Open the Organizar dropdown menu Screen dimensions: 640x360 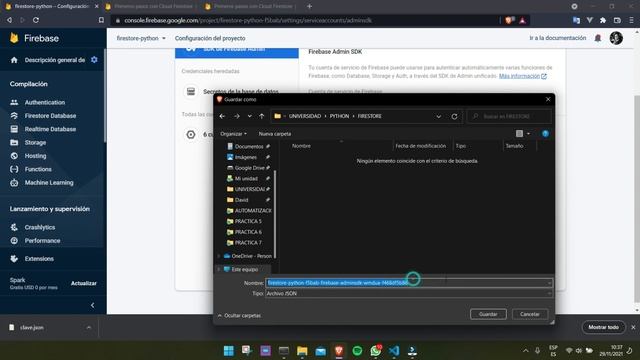[233, 133]
